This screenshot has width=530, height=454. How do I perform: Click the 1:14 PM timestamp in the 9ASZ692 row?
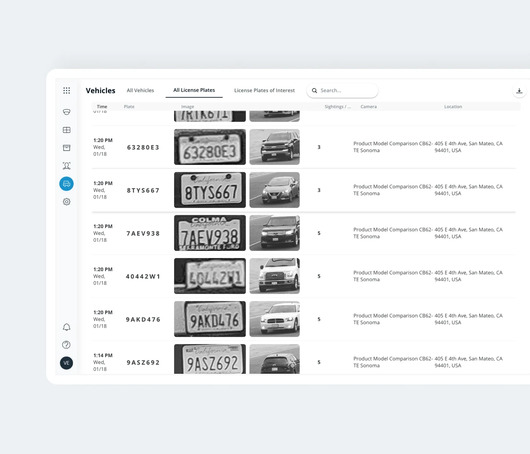pos(103,355)
